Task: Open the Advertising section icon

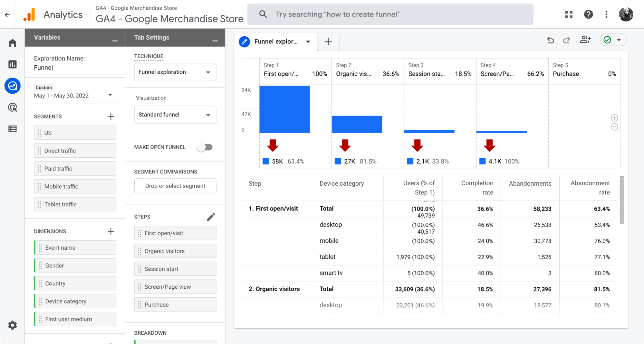Action: [x=12, y=107]
